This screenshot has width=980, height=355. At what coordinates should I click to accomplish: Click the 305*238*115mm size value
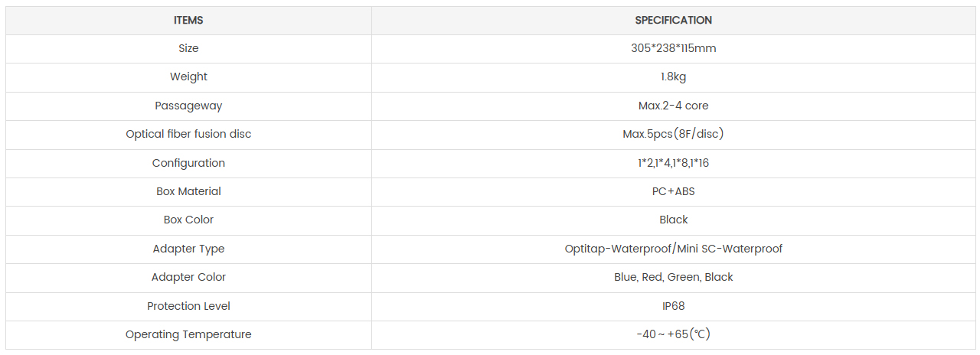(x=673, y=48)
